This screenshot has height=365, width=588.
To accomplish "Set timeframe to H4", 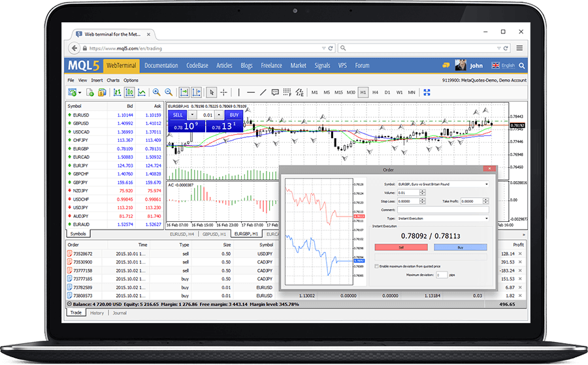I will [376, 92].
